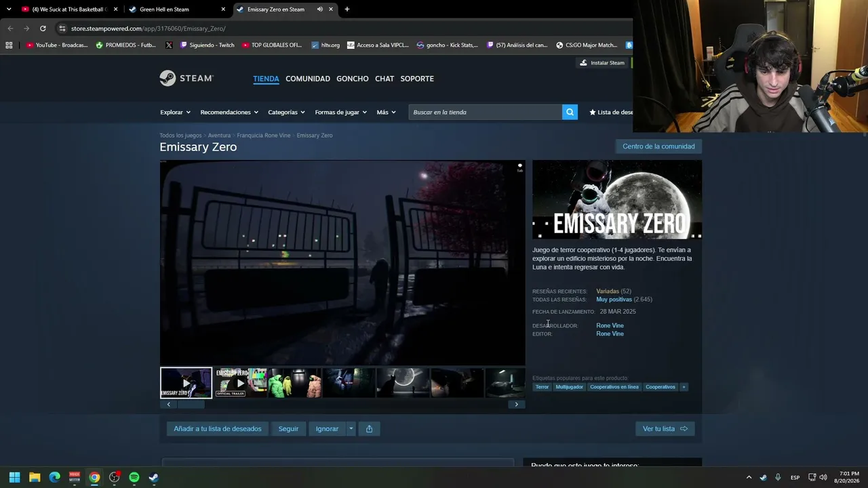The width and height of the screenshot is (868, 488).
Task: Open the dropdown arrow beside Ignorar
Action: pos(351,428)
